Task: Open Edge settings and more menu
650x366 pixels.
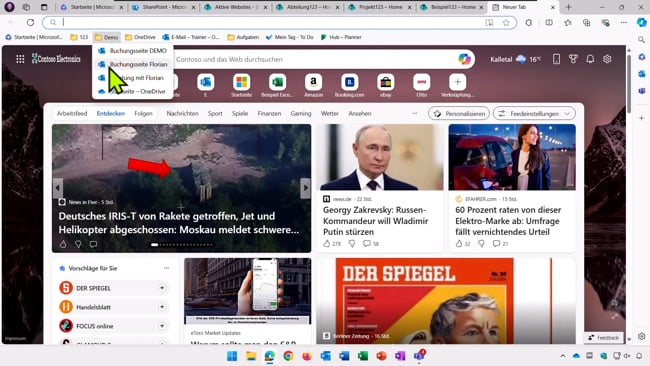Action: [x=624, y=22]
